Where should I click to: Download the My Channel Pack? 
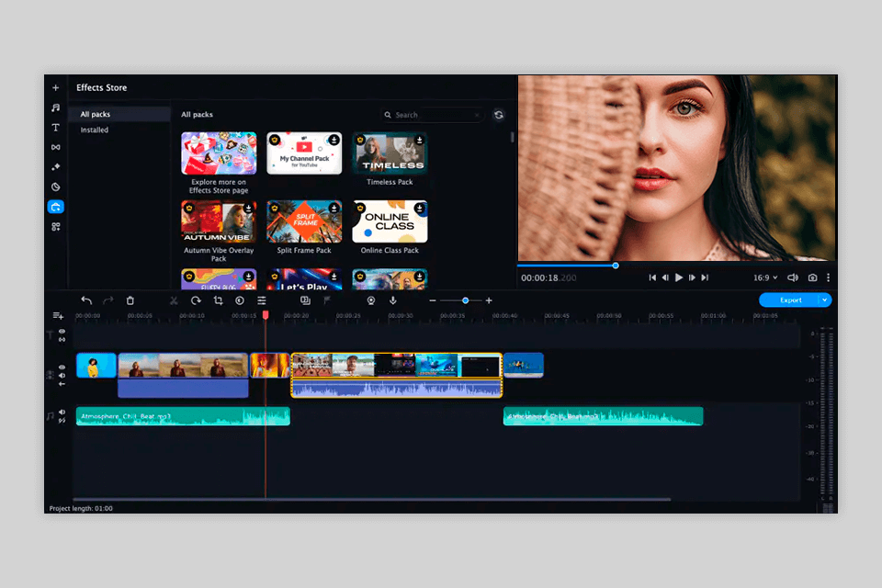(x=334, y=140)
